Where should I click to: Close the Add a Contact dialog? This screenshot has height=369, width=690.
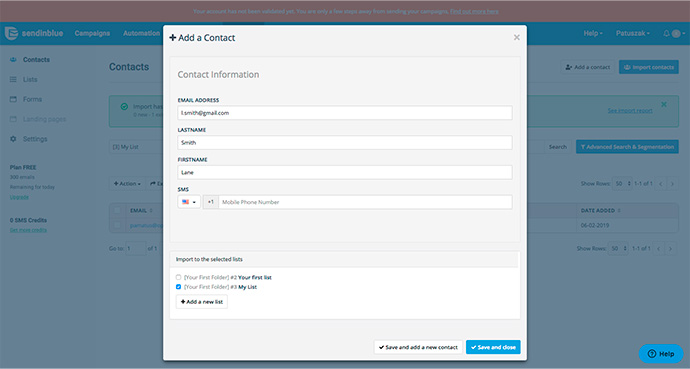(x=517, y=38)
